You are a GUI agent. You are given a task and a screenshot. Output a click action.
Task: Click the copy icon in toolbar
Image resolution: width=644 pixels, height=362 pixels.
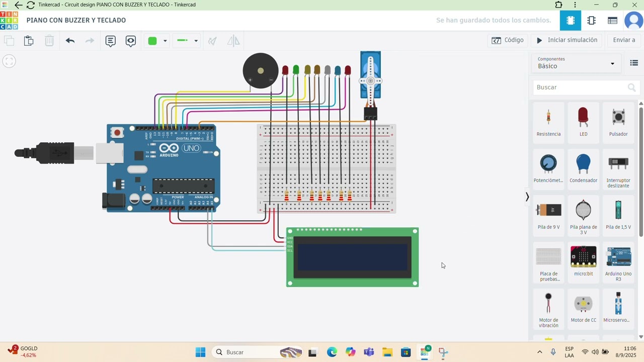pos(9,41)
